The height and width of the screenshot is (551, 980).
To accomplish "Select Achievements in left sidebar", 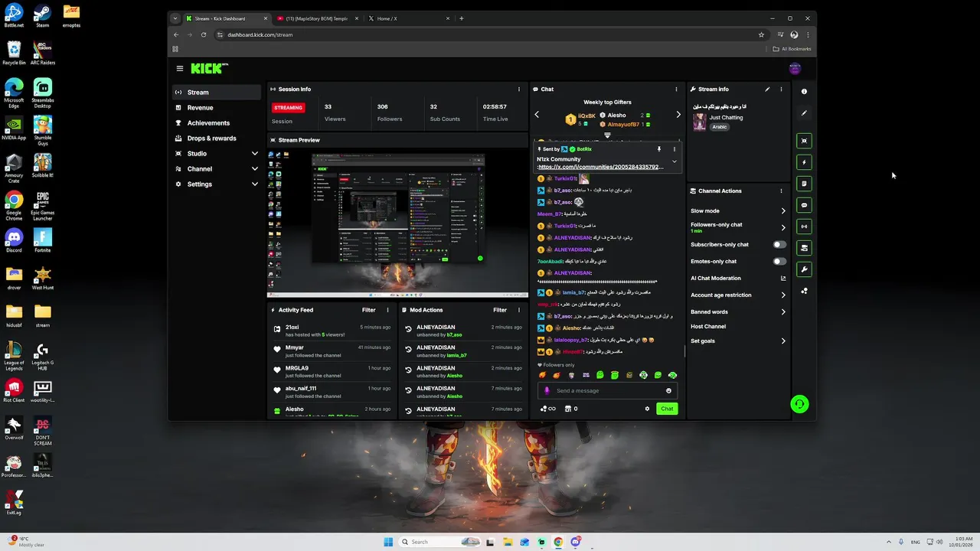I will tap(217, 123).
